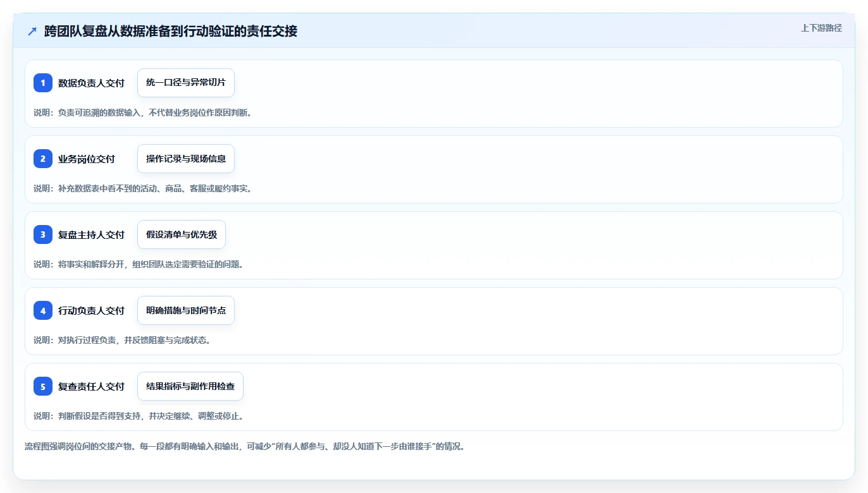The height and width of the screenshot is (493, 868).
Task: Click the 复查责任人交付 step label
Action: pyautogui.click(x=91, y=386)
